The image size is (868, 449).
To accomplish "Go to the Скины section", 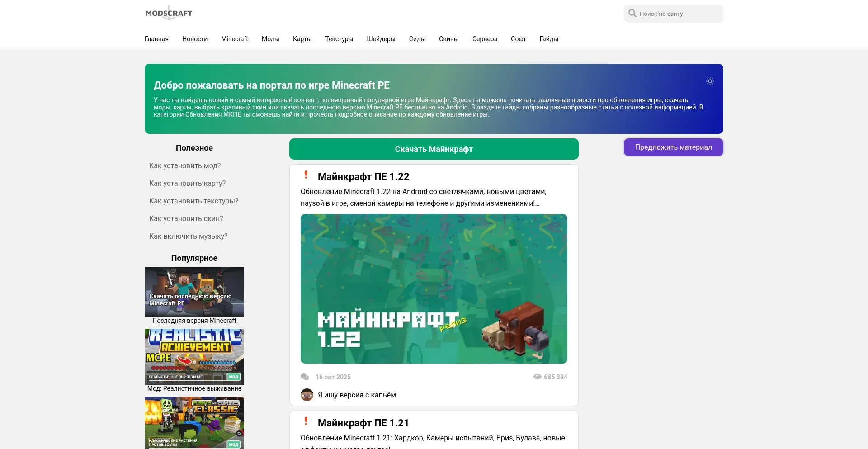I will (449, 39).
